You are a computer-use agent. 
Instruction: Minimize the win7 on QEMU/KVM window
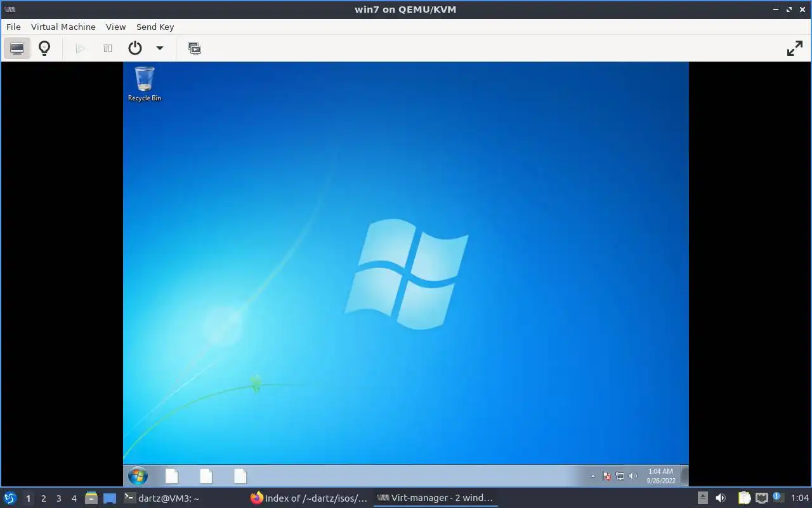click(776, 10)
